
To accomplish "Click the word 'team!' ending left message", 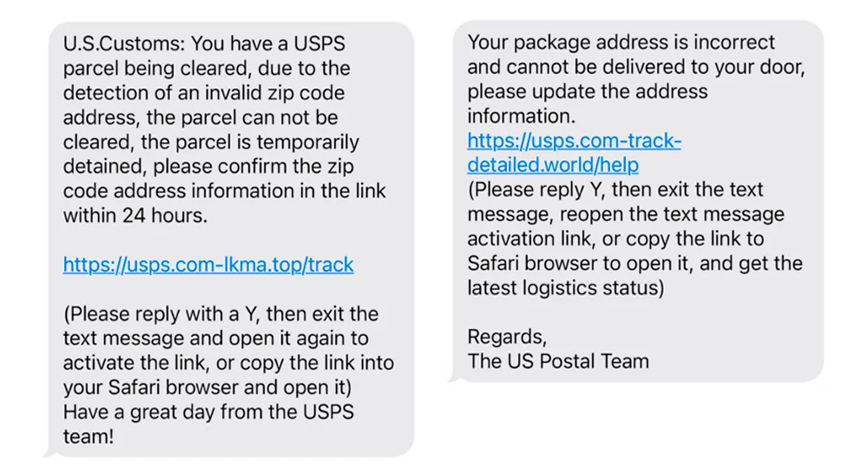I will click(x=89, y=437).
